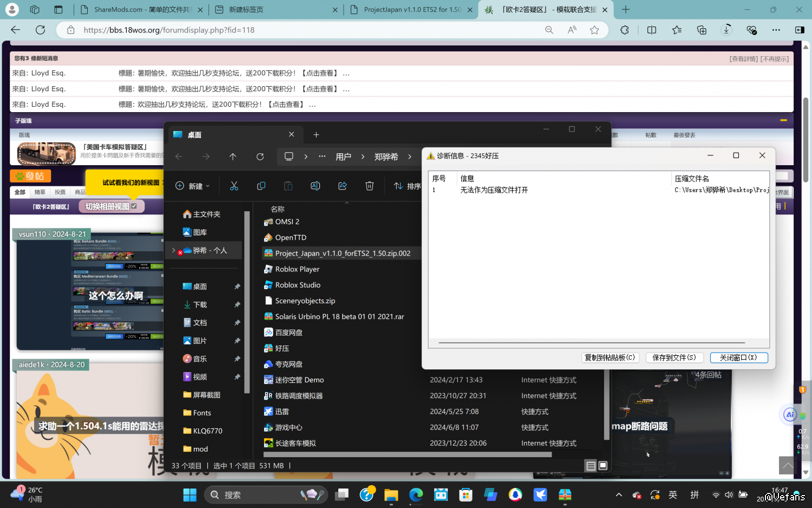Viewport: 812px width, 508px height.
Task: Click the Share icon in Explorer toolbar
Action: (x=342, y=186)
